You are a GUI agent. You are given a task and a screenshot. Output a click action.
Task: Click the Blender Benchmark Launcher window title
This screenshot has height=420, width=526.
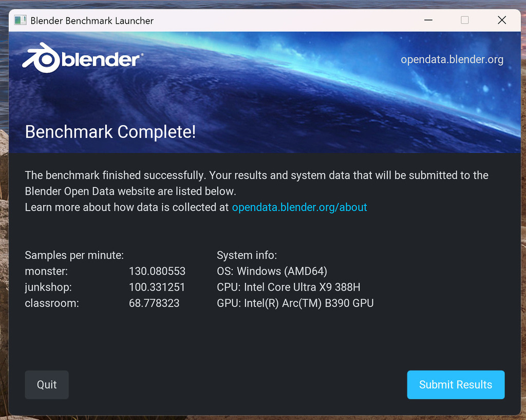[x=91, y=21]
